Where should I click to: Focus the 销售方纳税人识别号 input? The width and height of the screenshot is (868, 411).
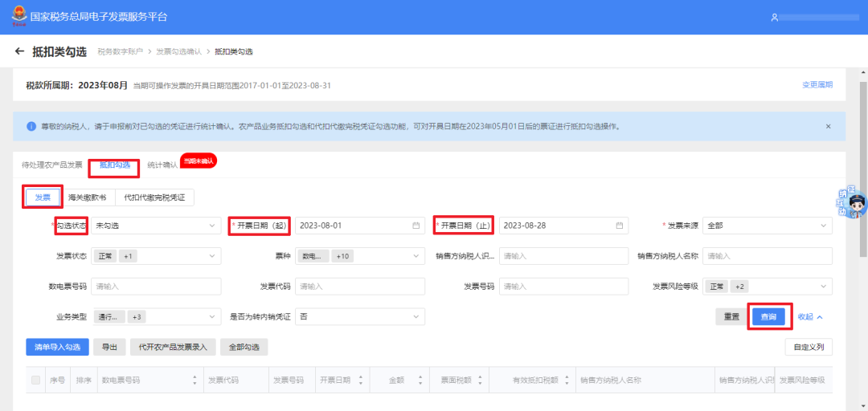coord(563,256)
